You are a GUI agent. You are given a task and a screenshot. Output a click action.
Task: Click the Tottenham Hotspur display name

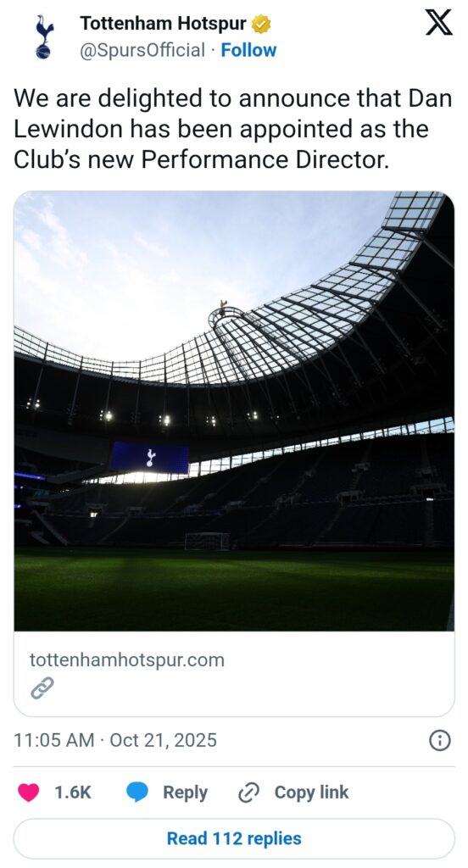point(163,23)
